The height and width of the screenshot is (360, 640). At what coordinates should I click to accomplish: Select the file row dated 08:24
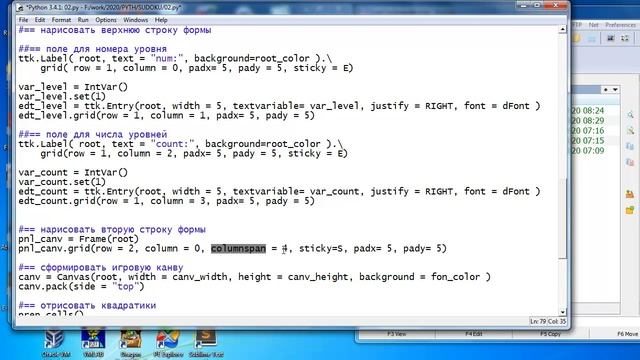595,111
